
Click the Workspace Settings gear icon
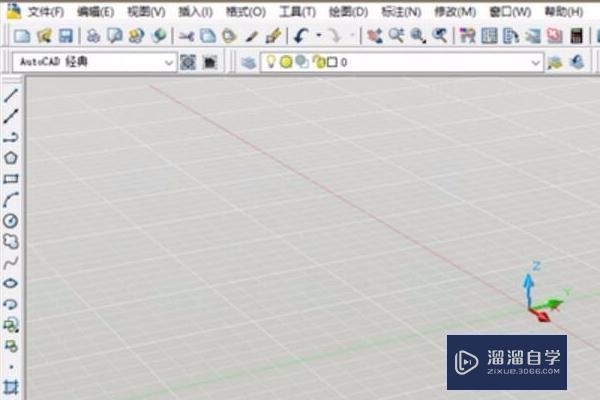pyautogui.click(x=188, y=62)
